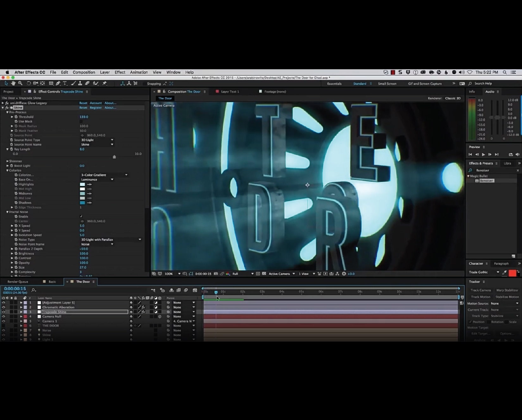Viewport: 522px width, 420px height.
Task: Enable the Use Mask checkbox in Shine effect
Action: coord(81,121)
